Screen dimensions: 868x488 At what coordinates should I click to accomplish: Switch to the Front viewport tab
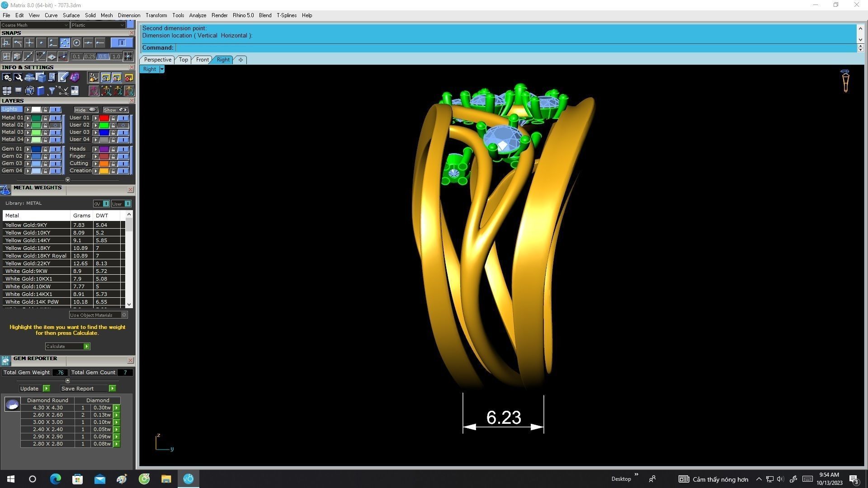(202, 60)
